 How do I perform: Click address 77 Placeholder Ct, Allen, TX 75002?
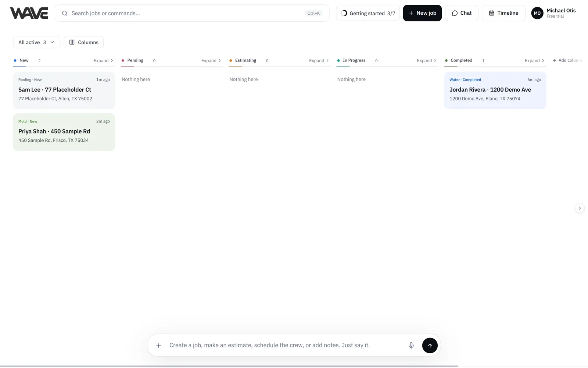tap(55, 99)
